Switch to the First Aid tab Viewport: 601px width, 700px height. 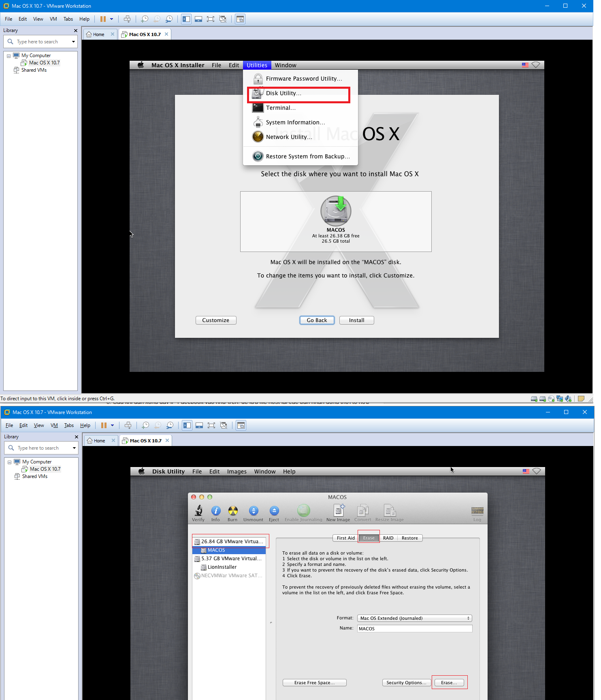click(x=345, y=538)
